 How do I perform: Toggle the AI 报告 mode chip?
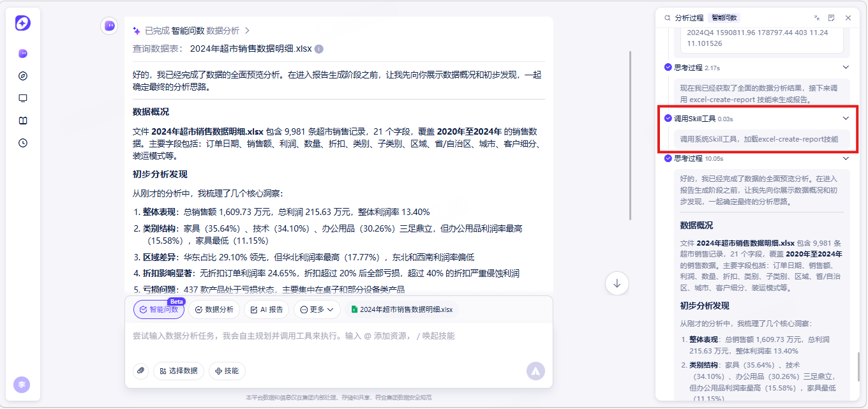(x=267, y=309)
